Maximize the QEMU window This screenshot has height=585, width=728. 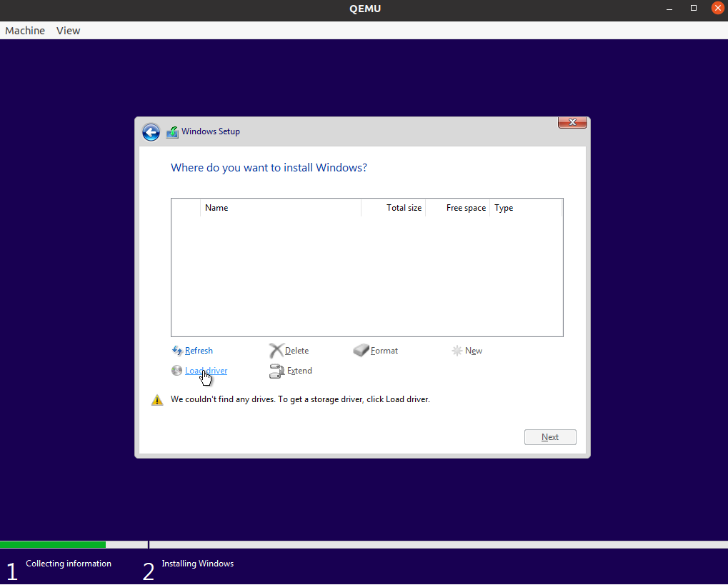click(x=694, y=9)
